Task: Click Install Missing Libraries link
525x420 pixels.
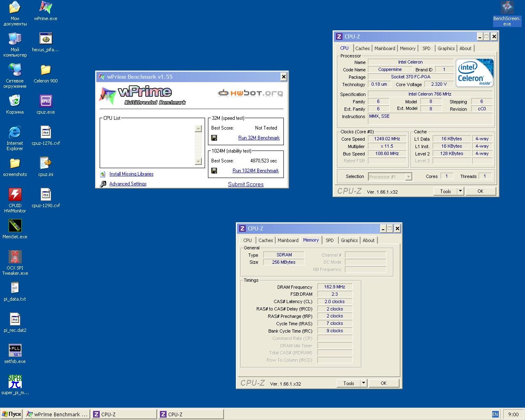Action: coord(131,174)
